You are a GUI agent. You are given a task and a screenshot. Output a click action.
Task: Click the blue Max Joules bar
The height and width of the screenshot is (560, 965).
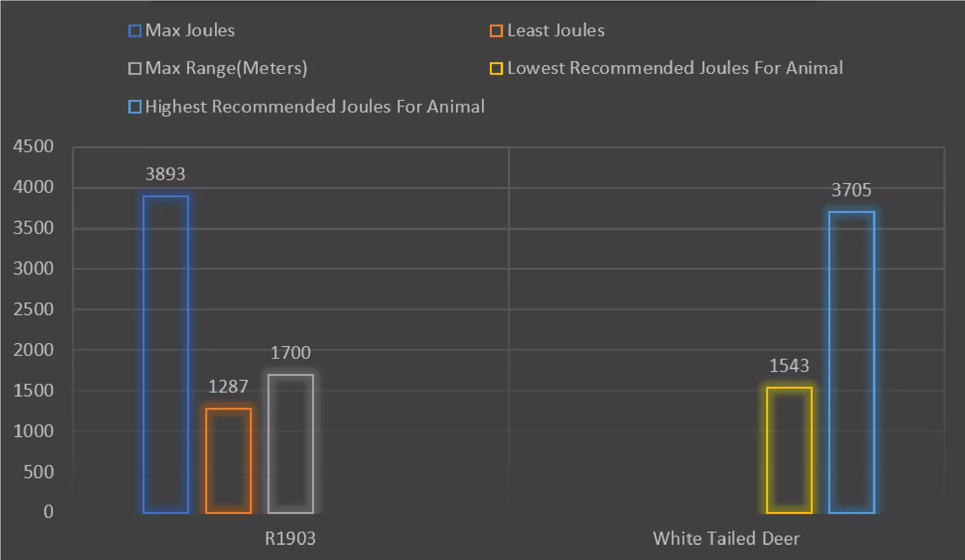point(166,354)
